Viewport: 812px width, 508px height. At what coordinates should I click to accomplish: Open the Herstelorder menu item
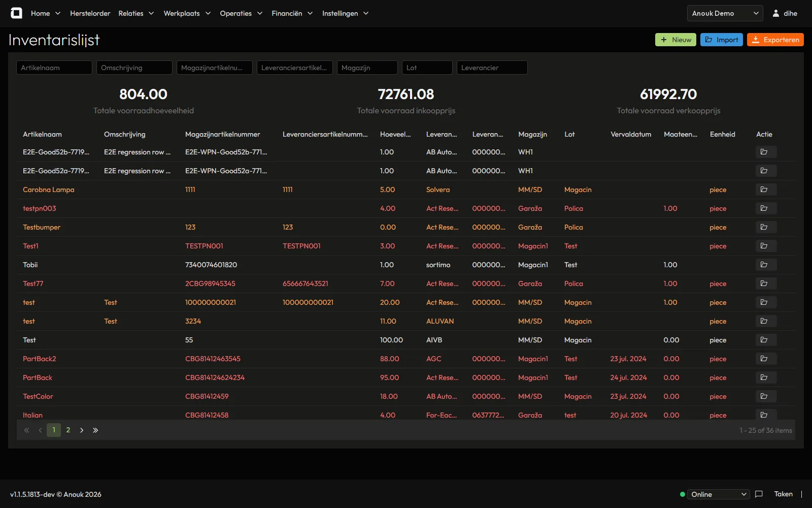90,13
